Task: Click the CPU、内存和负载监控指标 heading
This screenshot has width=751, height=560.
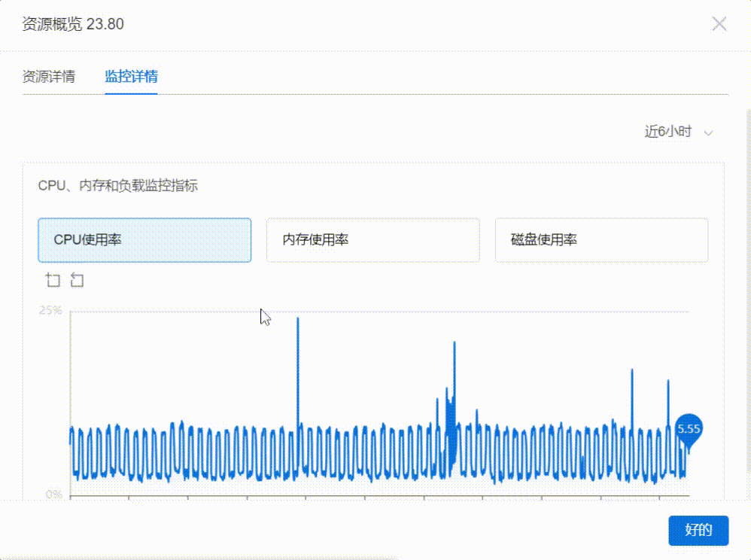Action: point(118,185)
